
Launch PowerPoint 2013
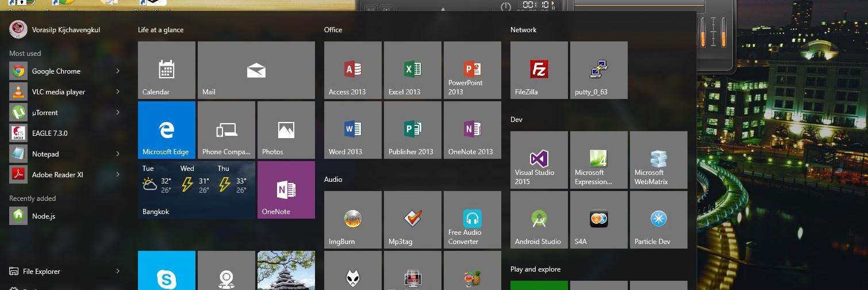[x=473, y=70]
